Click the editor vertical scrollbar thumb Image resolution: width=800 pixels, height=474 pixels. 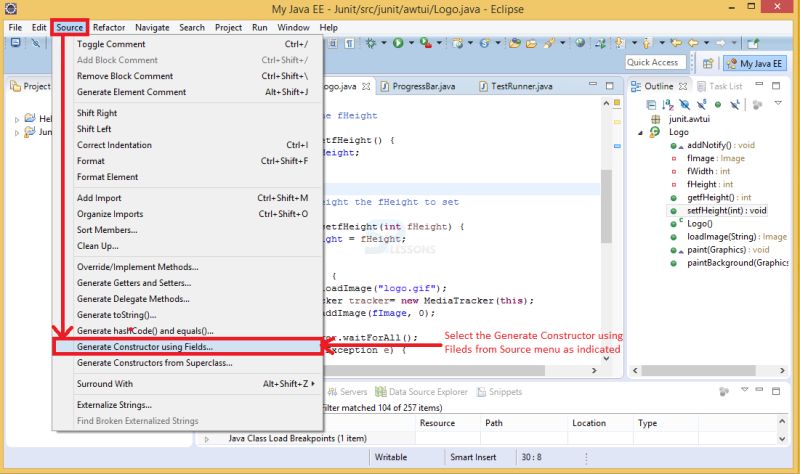(606, 206)
